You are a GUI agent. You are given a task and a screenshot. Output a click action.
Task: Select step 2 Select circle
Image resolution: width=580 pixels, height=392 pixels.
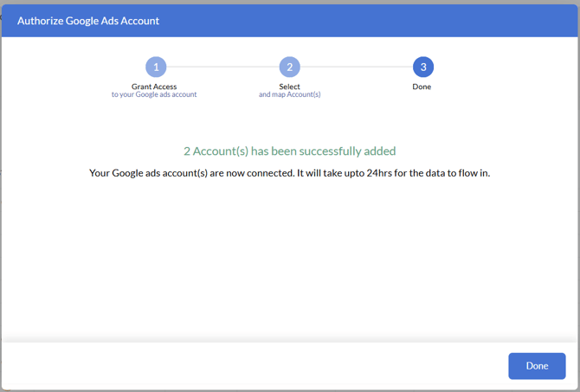290,67
